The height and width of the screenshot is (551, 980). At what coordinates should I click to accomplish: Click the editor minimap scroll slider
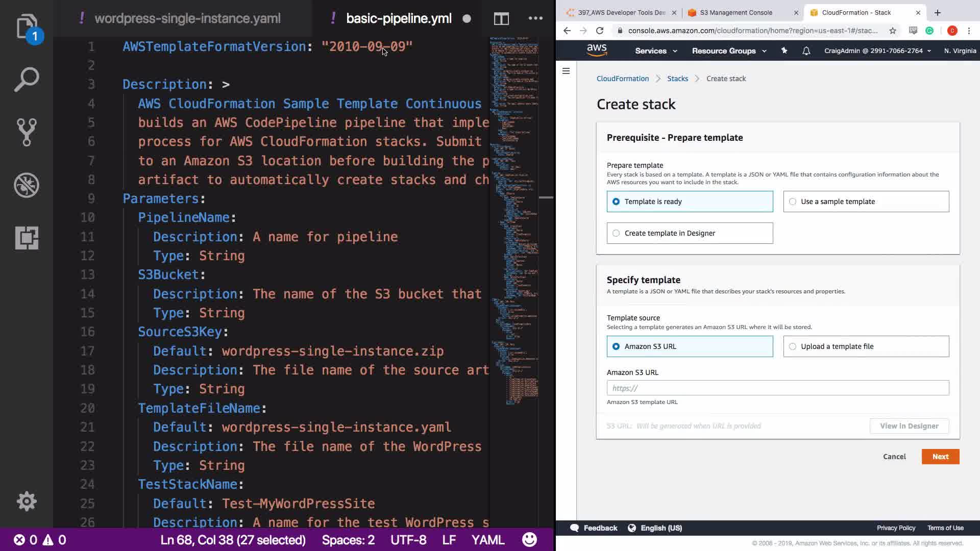click(x=546, y=197)
